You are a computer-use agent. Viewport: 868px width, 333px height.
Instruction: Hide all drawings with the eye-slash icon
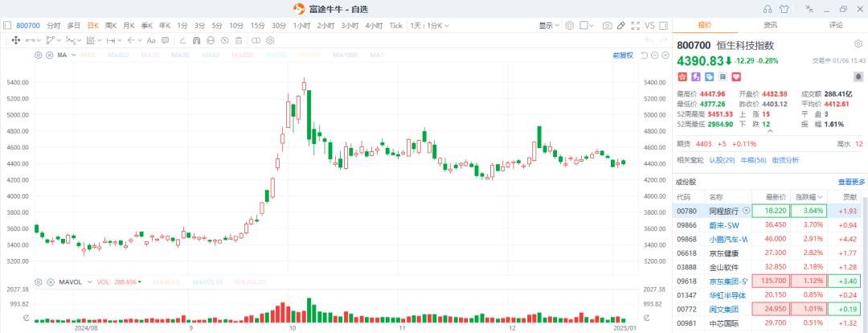coord(224,40)
